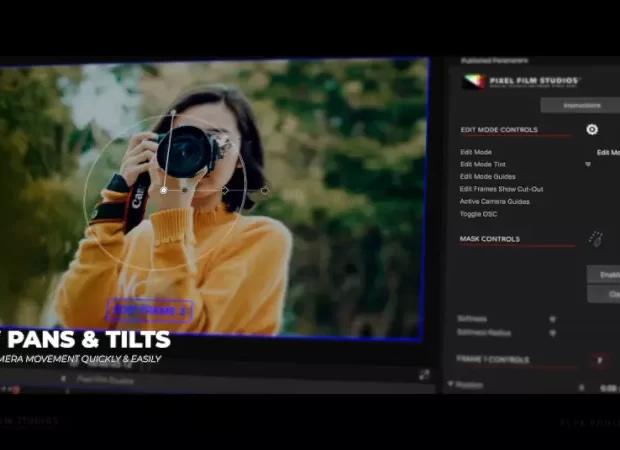Image resolution: width=620 pixels, height=450 pixels.
Task: Click the Edit Mode Controls section heading
Action: tap(499, 130)
